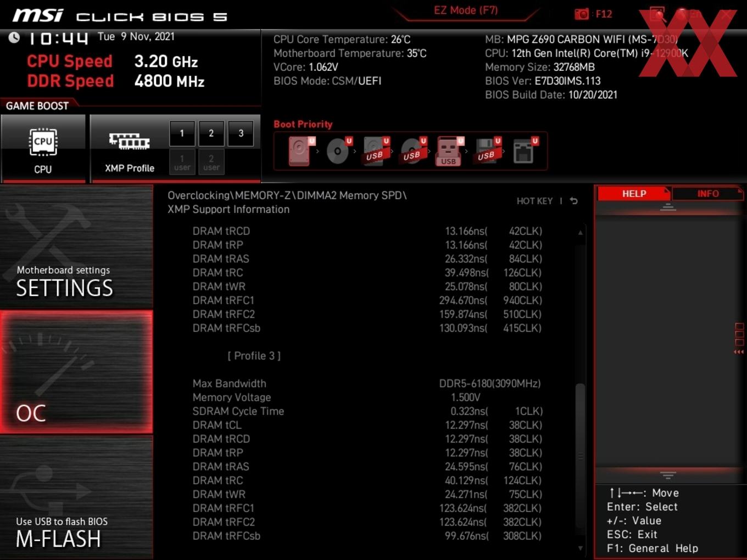This screenshot has height=560, width=747.
Task: Enable XMP profile 2
Action: [x=211, y=133]
